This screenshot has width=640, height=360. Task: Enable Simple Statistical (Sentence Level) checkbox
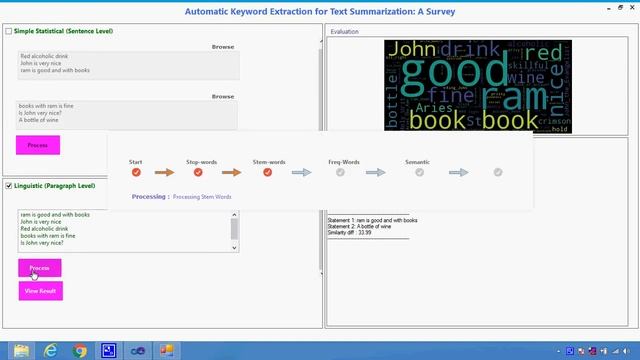click(x=9, y=31)
